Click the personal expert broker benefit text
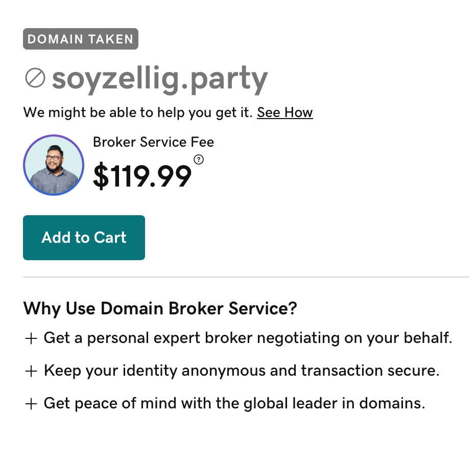Screen dimensions: 476x459 pos(248,338)
